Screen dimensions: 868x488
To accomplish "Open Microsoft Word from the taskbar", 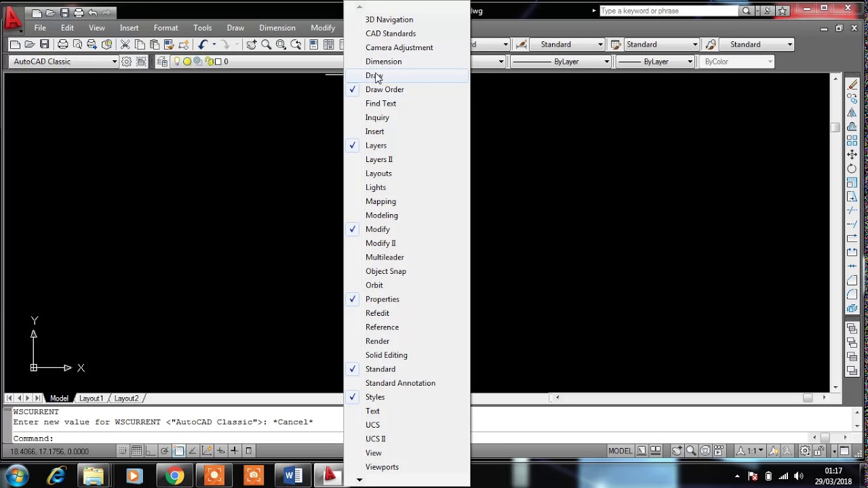I will coord(293,476).
